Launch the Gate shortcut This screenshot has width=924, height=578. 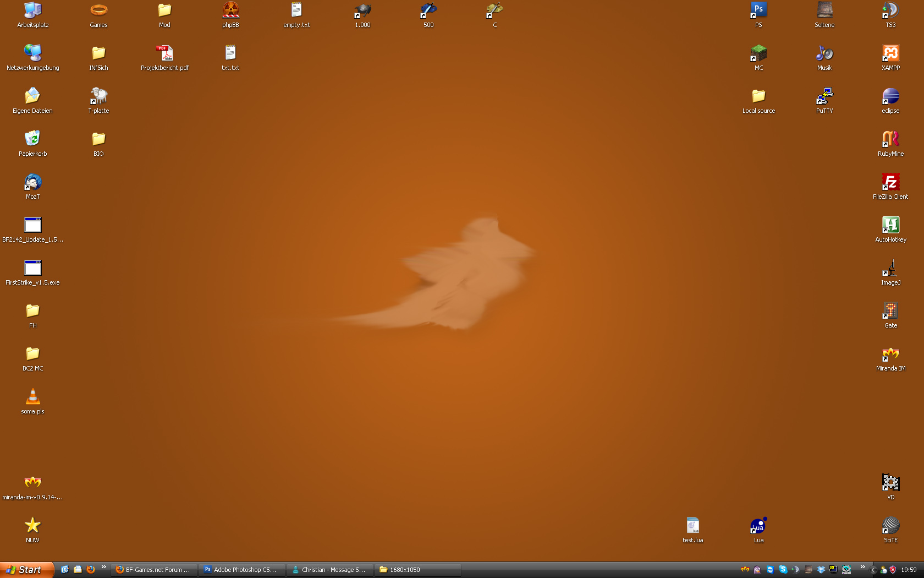(x=891, y=315)
